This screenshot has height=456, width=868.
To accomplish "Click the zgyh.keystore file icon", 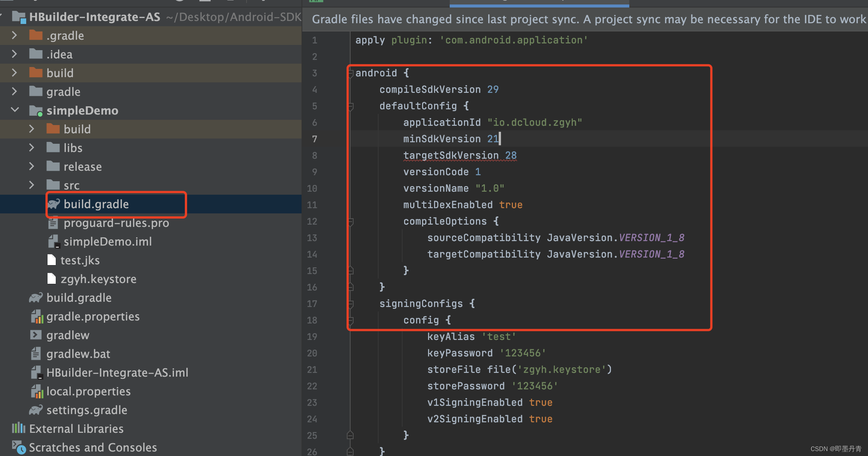I will (x=52, y=279).
